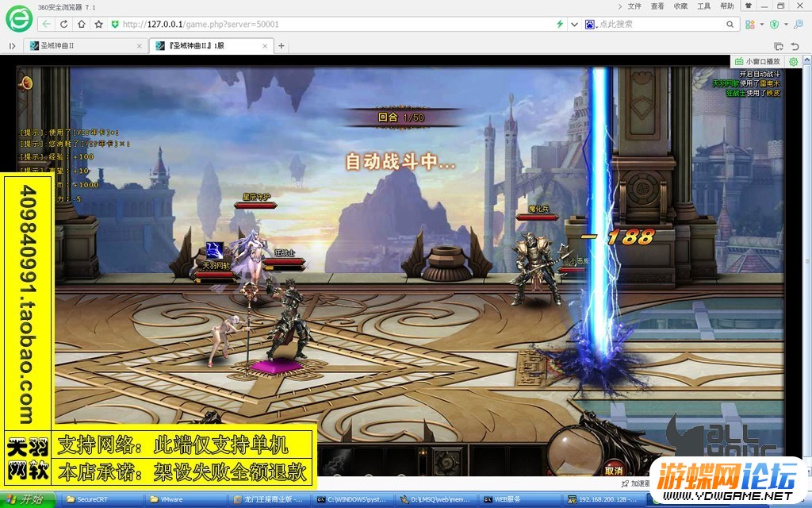This screenshot has height=508, width=812.
Task: Open the 192.168.200.128 taskbar window
Action: pyautogui.click(x=605, y=500)
